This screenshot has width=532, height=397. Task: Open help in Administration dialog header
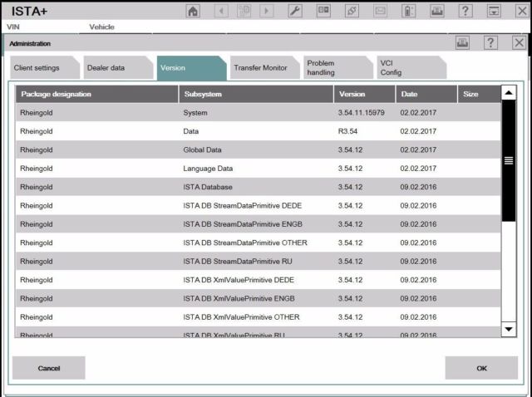tap(491, 42)
